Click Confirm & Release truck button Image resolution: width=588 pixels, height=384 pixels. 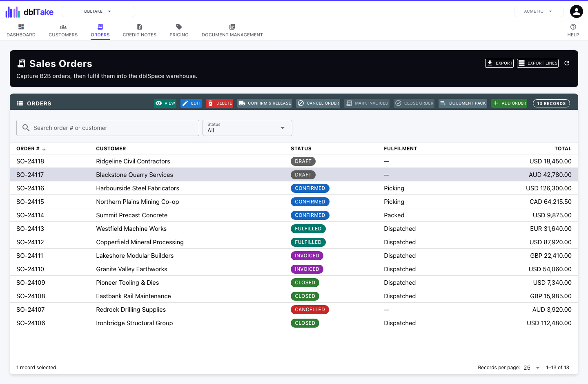(265, 103)
